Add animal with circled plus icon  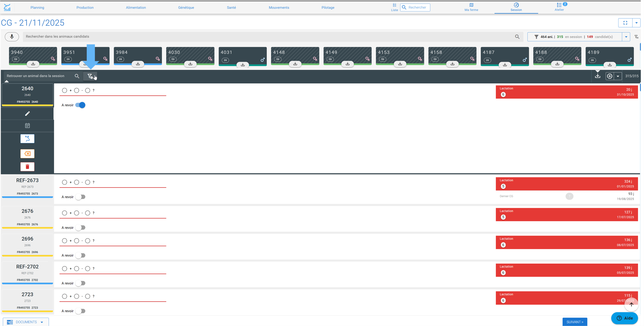[x=610, y=76]
